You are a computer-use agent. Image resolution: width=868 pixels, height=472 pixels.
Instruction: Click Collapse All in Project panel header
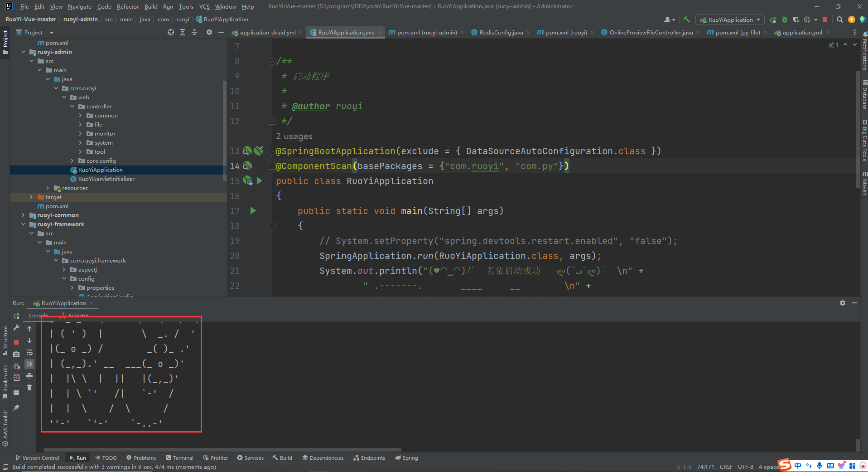[x=194, y=32]
